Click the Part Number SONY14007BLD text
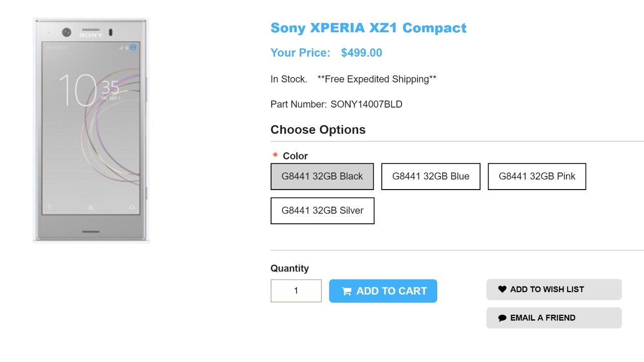 point(366,105)
